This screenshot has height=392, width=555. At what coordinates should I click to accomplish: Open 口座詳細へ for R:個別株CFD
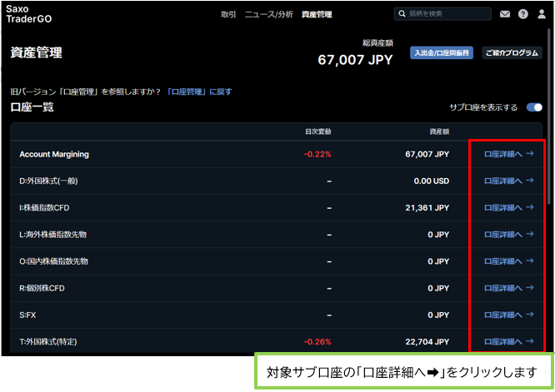508,289
